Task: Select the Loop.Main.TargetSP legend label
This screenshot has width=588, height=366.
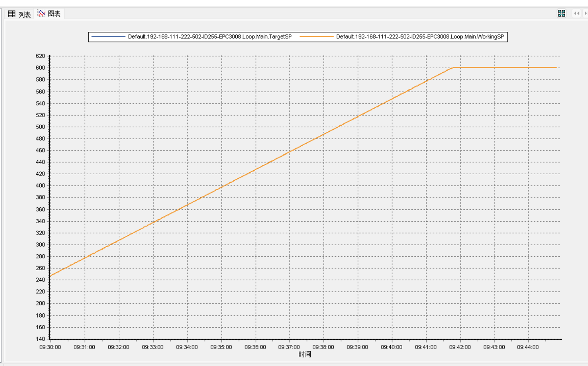Action: pos(209,37)
